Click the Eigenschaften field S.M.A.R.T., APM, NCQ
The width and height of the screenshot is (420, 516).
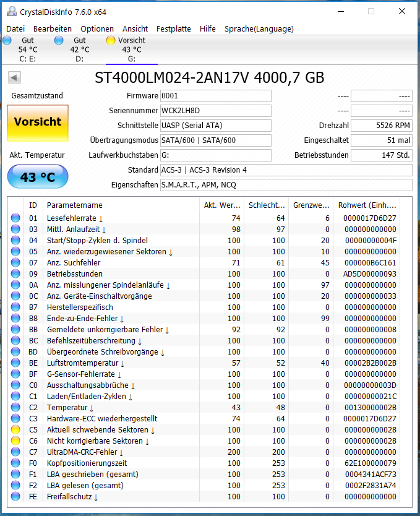tap(286, 185)
